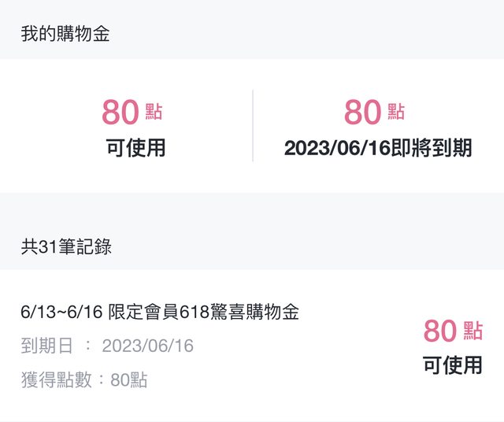Image resolution: width=504 pixels, height=422 pixels.
Task: Click the 我的購物金 section header
Action: pyautogui.click(x=65, y=34)
